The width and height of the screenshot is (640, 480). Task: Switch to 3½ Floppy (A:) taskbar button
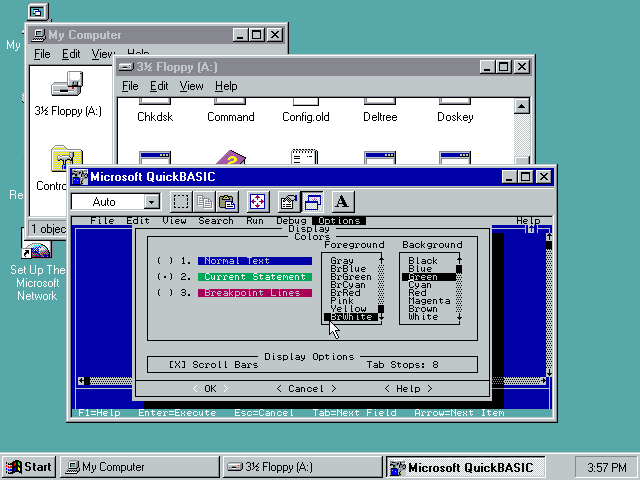[302, 467]
